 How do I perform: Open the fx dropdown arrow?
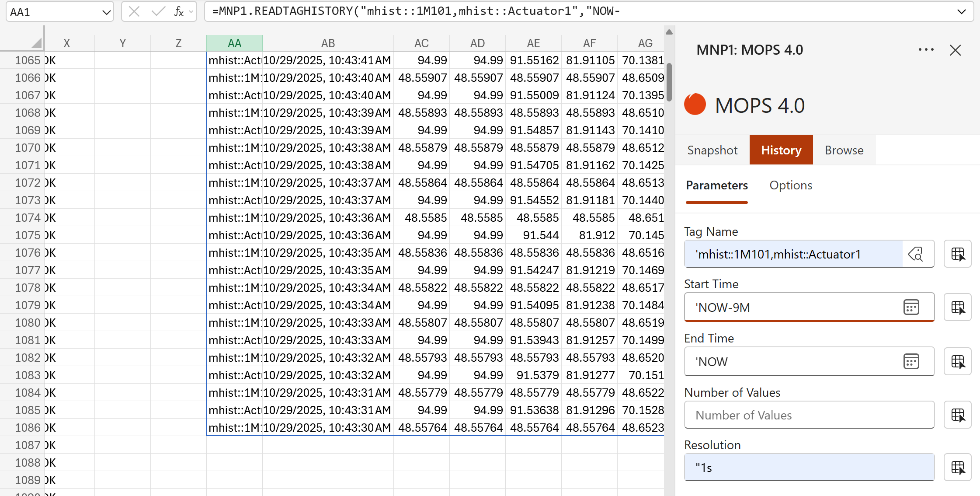(189, 11)
